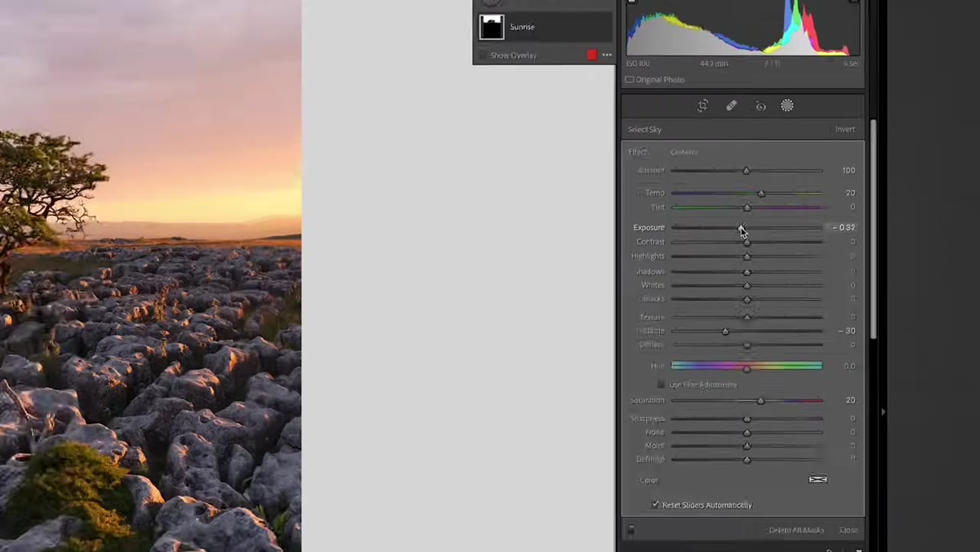Screen dimensions: 980x552
Task: Click the histogram graph
Action: pyautogui.click(x=743, y=28)
